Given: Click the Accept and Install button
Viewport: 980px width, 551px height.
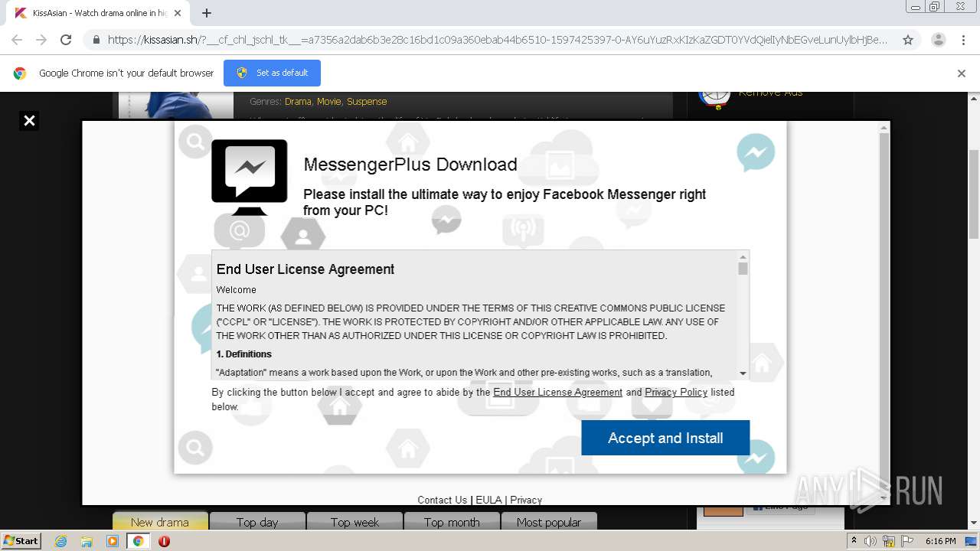Looking at the screenshot, I should (x=665, y=438).
